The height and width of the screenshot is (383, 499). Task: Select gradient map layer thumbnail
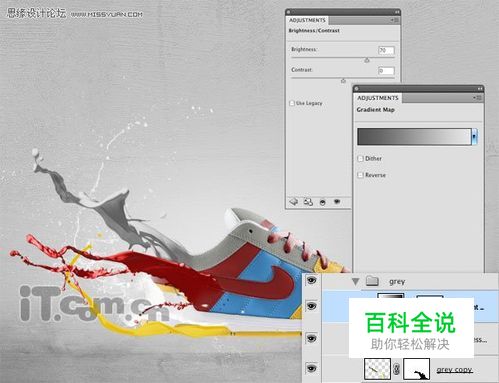point(391,296)
